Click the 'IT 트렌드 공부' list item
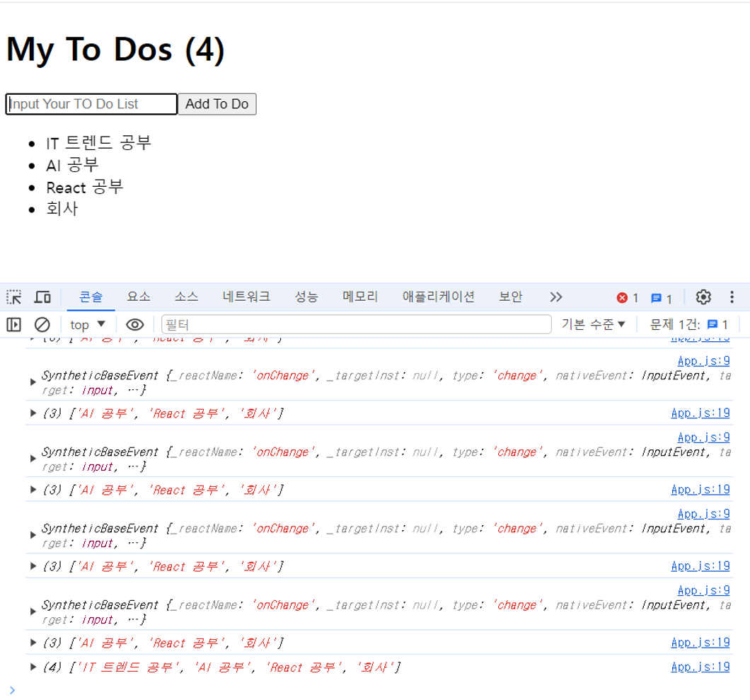Image resolution: width=750 pixels, height=700 pixels. coord(98,143)
